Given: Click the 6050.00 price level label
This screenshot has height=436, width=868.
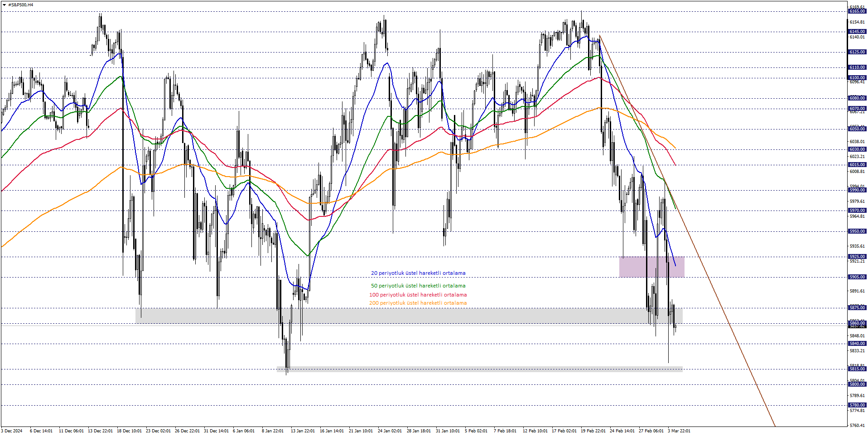Looking at the screenshot, I should (x=857, y=129).
